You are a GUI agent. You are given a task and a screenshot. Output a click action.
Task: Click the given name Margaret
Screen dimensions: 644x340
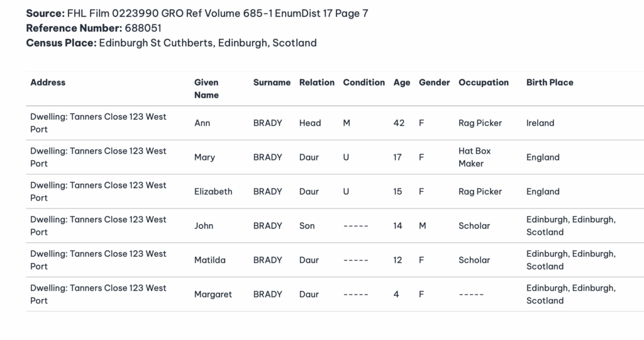click(213, 294)
